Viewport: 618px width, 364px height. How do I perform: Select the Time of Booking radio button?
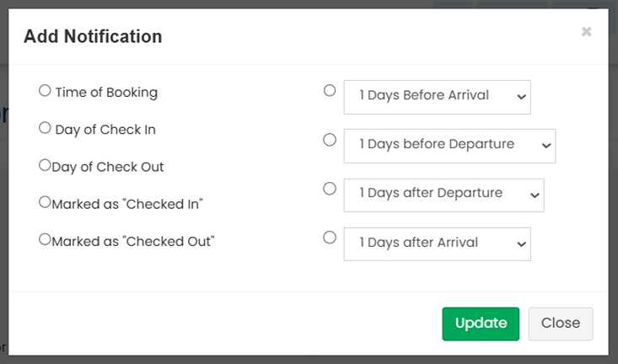(x=45, y=91)
